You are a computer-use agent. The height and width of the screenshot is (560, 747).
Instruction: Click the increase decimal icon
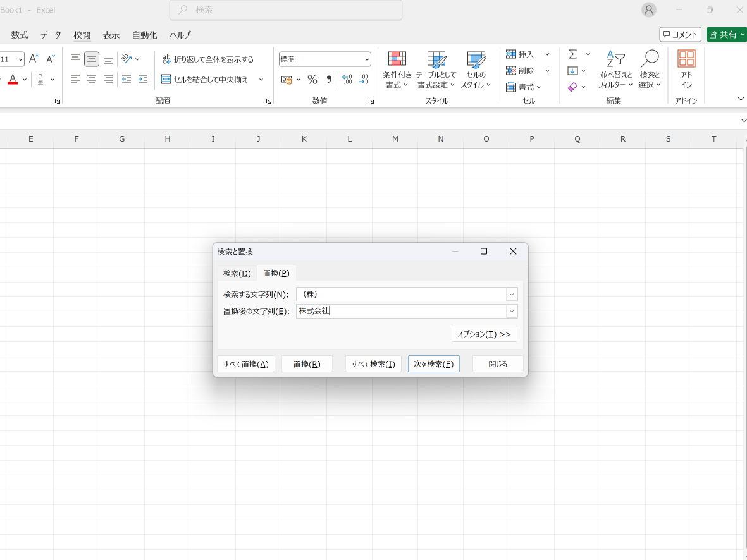click(x=347, y=80)
